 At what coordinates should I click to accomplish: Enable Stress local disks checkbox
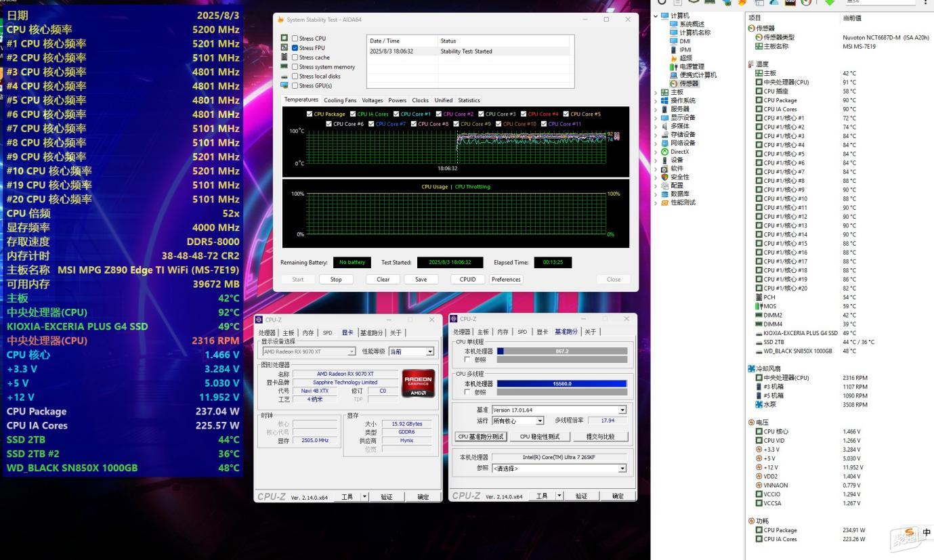click(295, 77)
